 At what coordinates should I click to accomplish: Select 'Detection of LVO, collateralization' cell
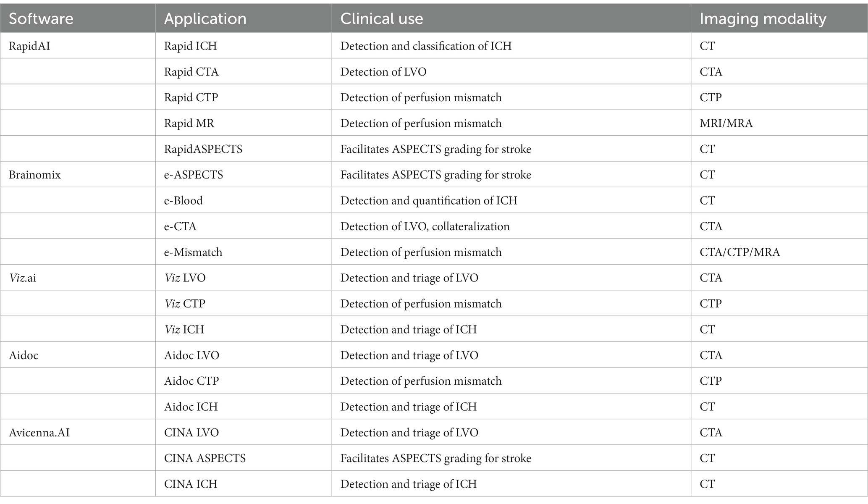click(511, 226)
